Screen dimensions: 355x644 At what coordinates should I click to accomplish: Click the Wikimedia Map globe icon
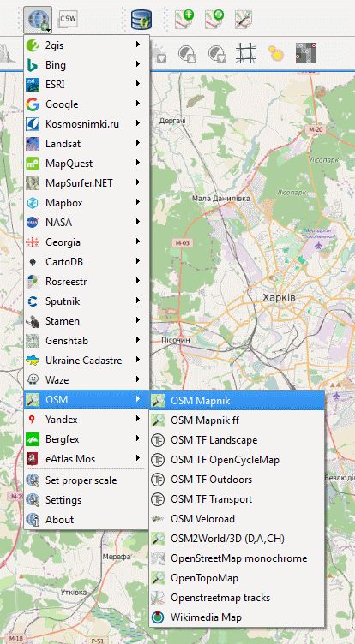[158, 617]
